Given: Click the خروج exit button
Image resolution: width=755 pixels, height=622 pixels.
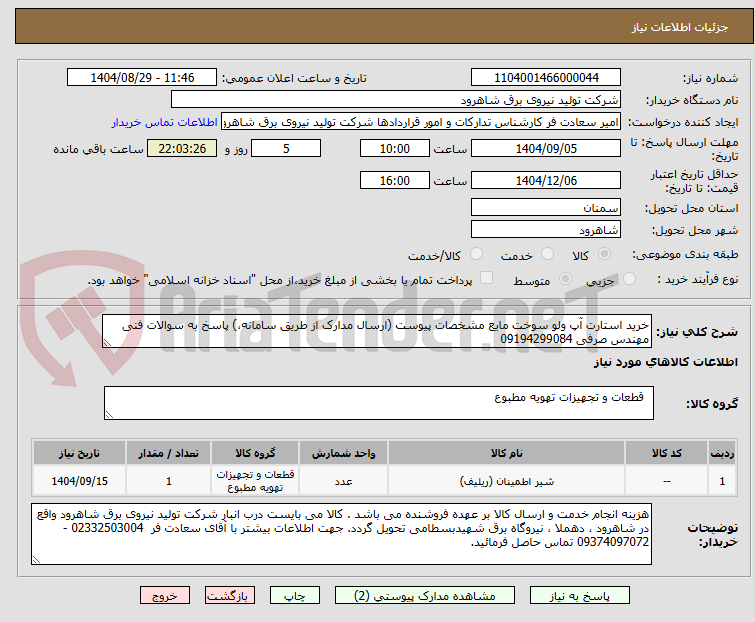Looking at the screenshot, I should 165,596.
